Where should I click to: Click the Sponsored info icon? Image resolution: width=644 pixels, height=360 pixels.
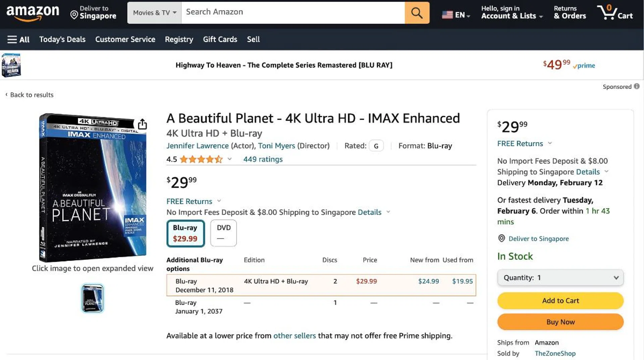(636, 86)
